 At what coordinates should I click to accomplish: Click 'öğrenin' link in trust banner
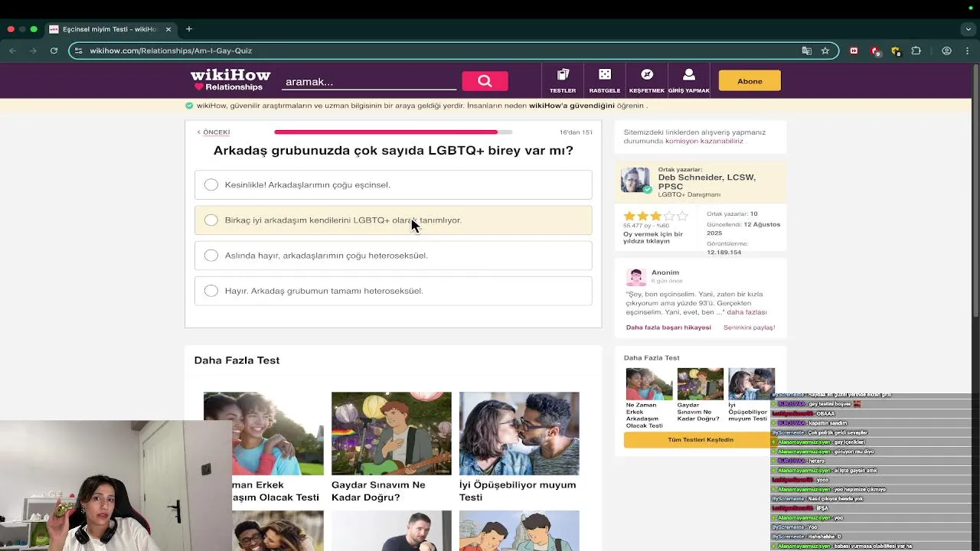pos(630,106)
